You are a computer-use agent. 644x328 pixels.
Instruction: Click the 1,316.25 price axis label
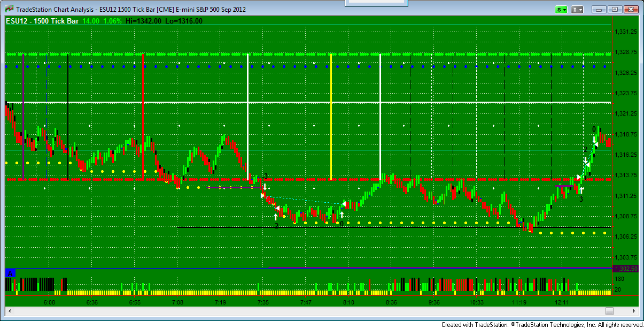625,155
